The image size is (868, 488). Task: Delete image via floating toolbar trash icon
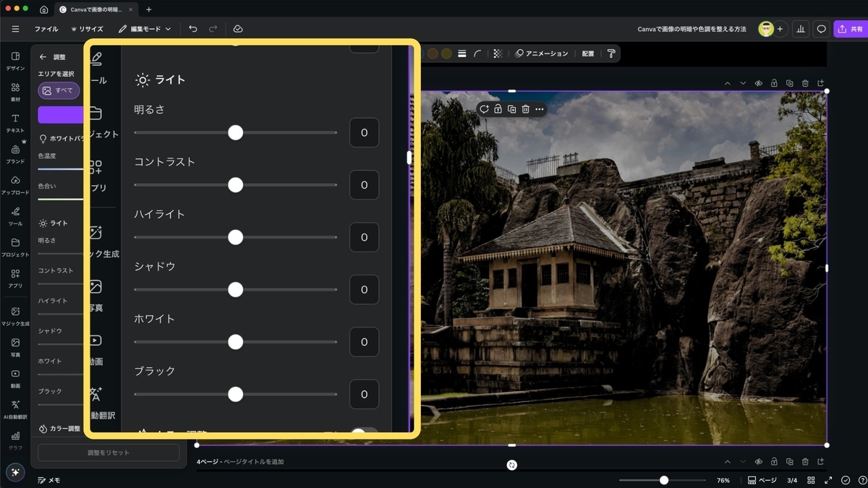point(526,109)
